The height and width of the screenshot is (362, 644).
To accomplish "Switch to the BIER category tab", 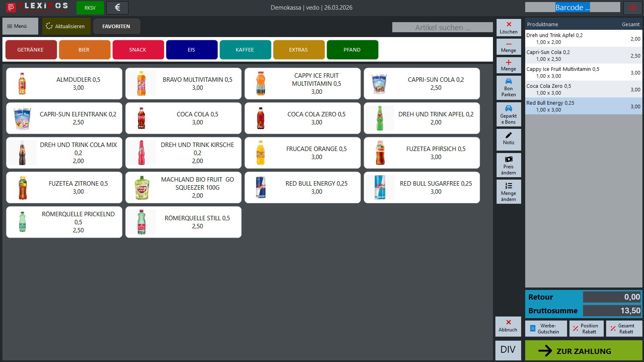I will click(x=84, y=50).
